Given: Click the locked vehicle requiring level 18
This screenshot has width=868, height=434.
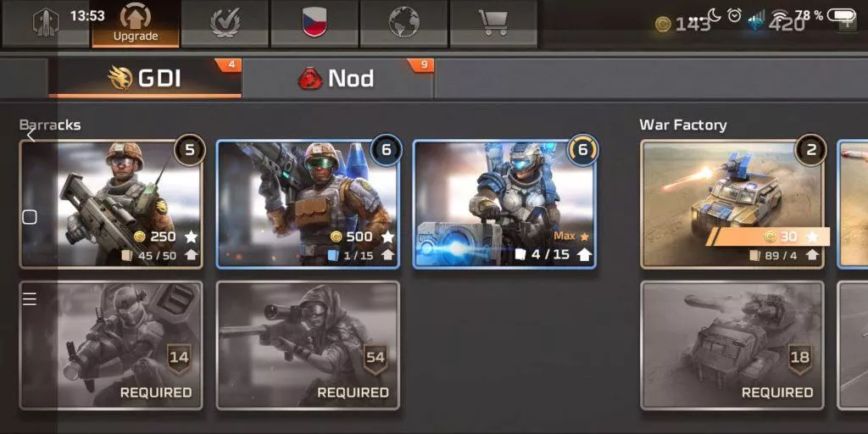Looking at the screenshot, I should point(732,346).
